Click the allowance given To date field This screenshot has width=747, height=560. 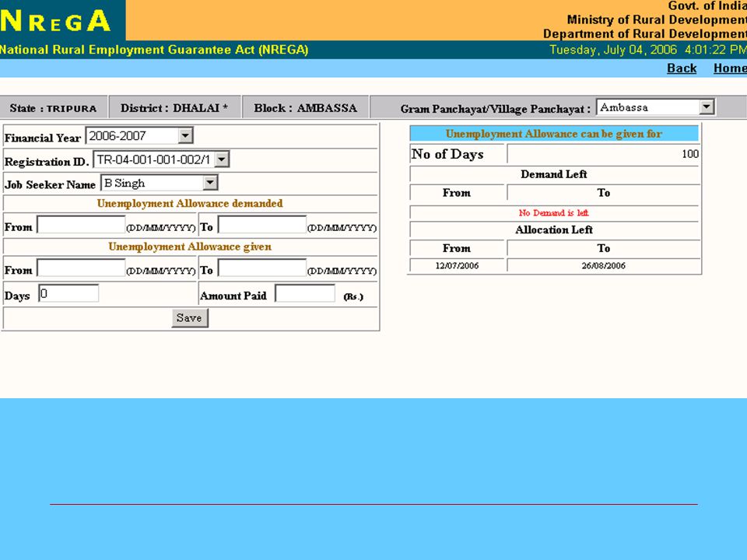[x=262, y=268]
